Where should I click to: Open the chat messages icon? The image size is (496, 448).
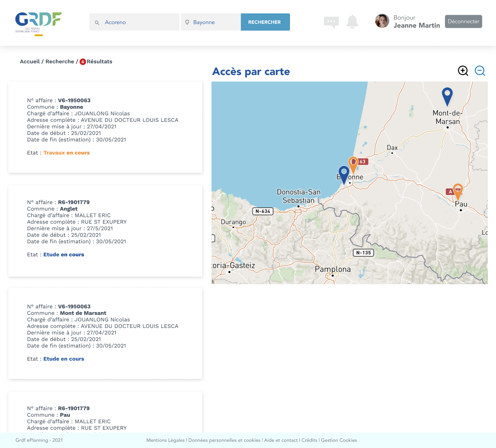[x=331, y=22]
